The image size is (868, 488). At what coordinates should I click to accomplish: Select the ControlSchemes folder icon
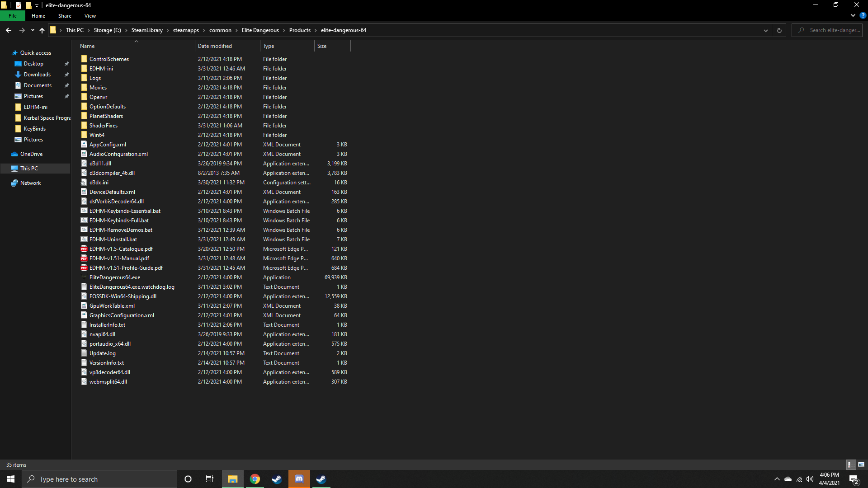(84, 59)
